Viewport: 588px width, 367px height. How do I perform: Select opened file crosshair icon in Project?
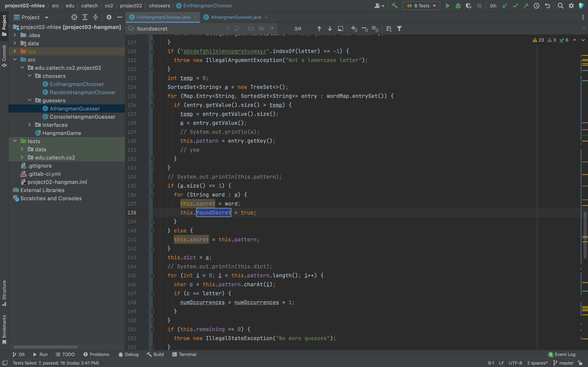(74, 17)
